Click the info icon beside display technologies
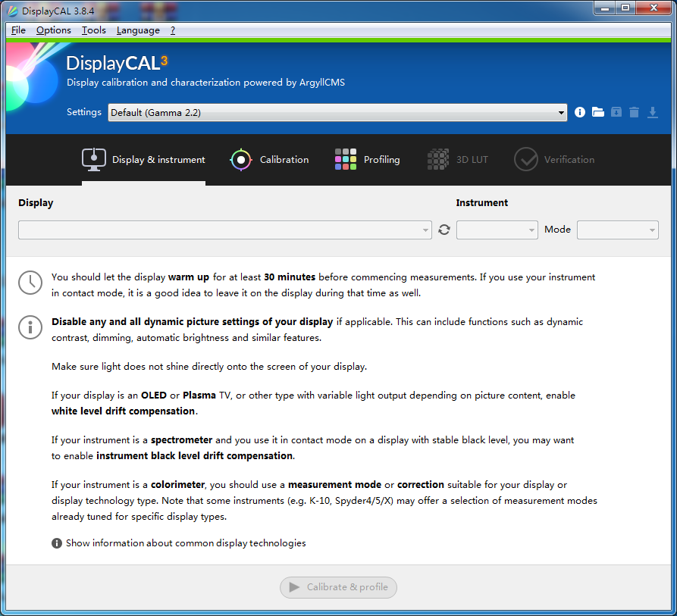 click(x=57, y=543)
